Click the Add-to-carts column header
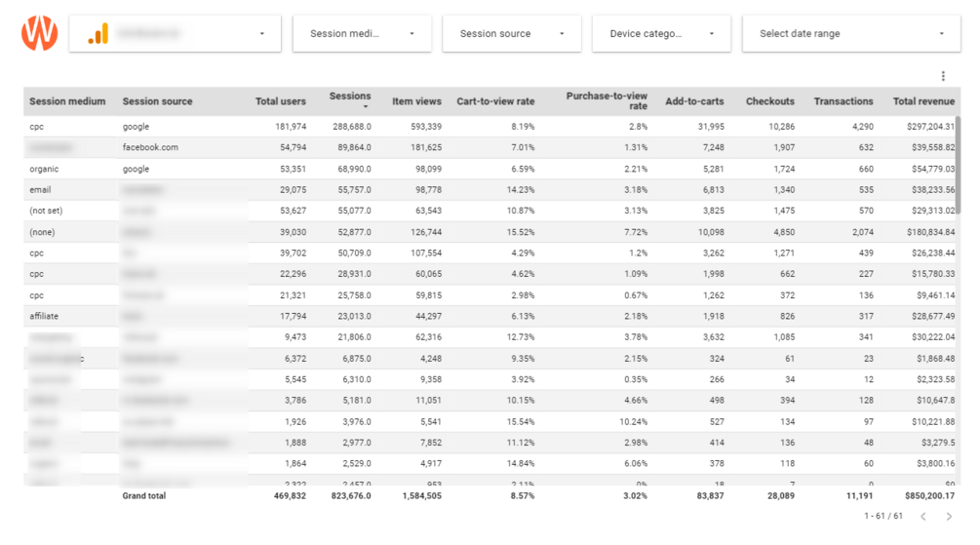Image resolution: width=980 pixels, height=545 pixels. (694, 101)
